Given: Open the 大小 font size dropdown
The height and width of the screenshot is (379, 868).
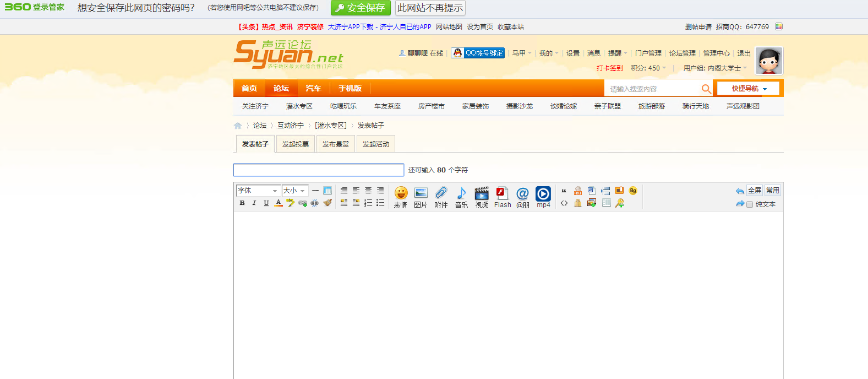Looking at the screenshot, I should tap(295, 191).
